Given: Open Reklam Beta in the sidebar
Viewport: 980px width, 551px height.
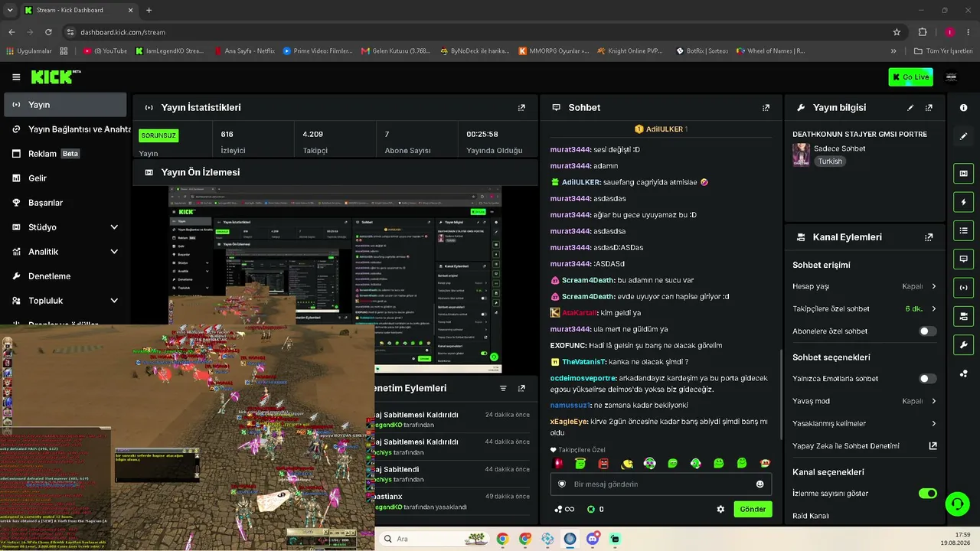Looking at the screenshot, I should tap(65, 154).
